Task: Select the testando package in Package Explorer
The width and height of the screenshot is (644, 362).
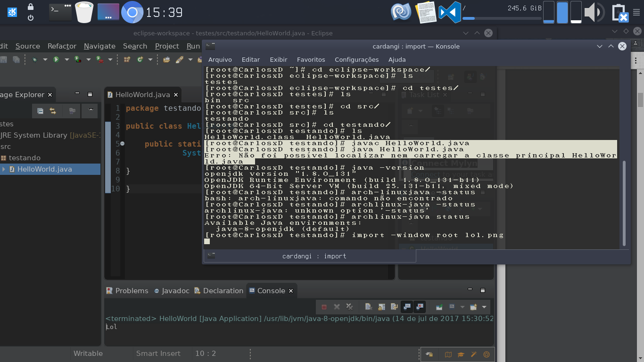Action: [x=25, y=158]
